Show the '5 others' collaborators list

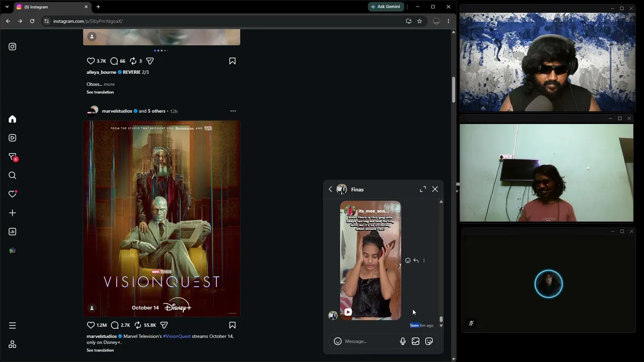coord(156,111)
